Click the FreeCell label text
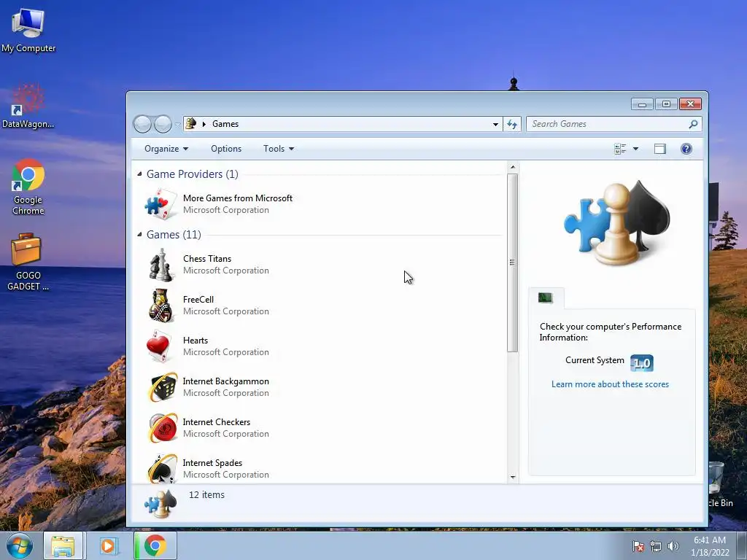The width and height of the screenshot is (747, 560). (198, 300)
